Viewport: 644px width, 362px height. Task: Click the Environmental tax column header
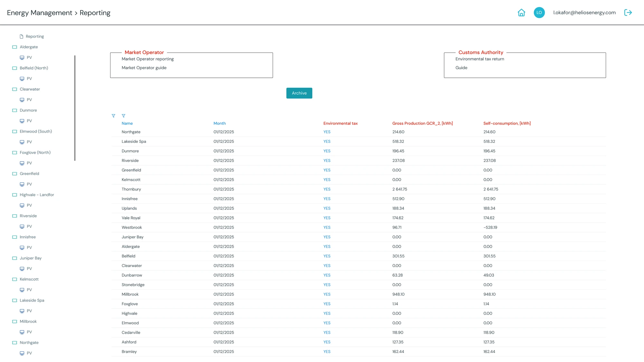click(340, 123)
